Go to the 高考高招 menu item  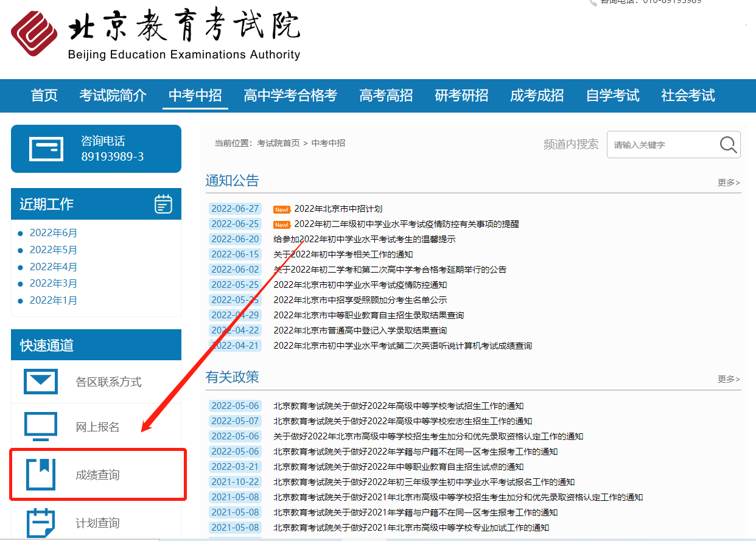point(386,96)
